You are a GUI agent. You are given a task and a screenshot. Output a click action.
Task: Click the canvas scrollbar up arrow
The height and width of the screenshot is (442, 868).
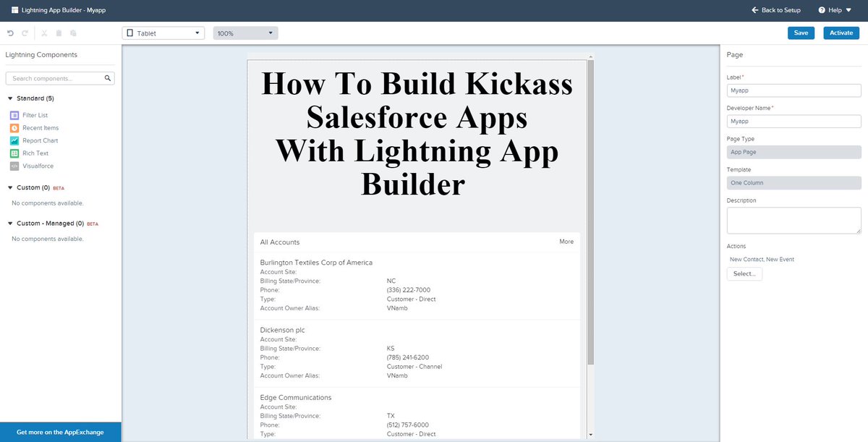click(x=591, y=56)
